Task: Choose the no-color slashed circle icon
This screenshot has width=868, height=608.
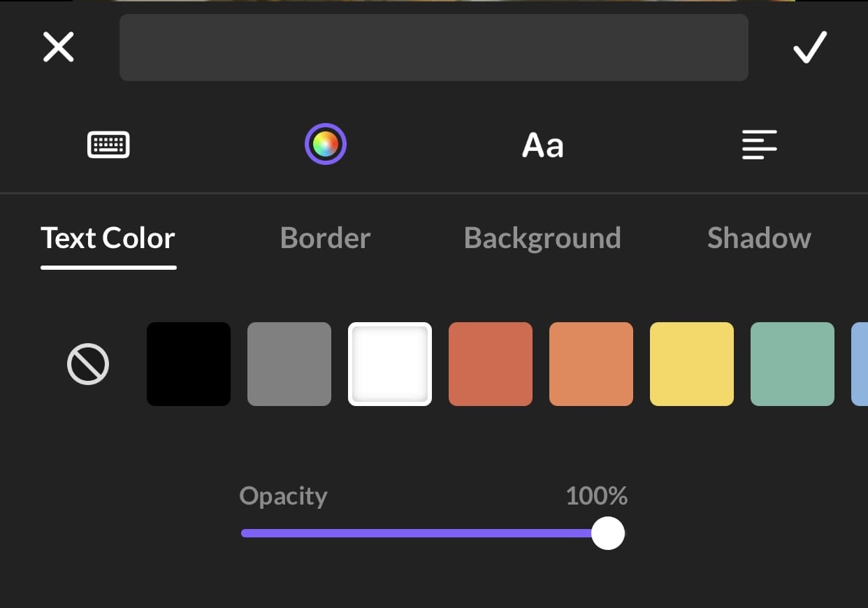Action: (88, 364)
